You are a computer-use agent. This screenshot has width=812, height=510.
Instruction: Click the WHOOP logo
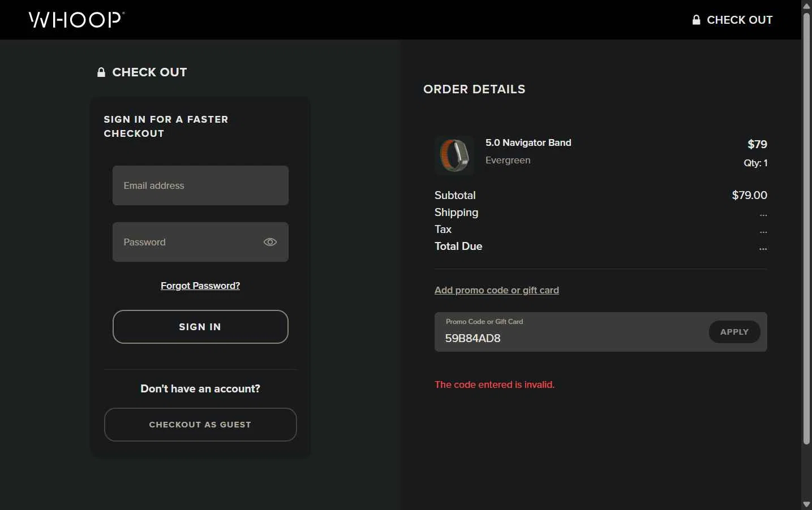click(76, 20)
